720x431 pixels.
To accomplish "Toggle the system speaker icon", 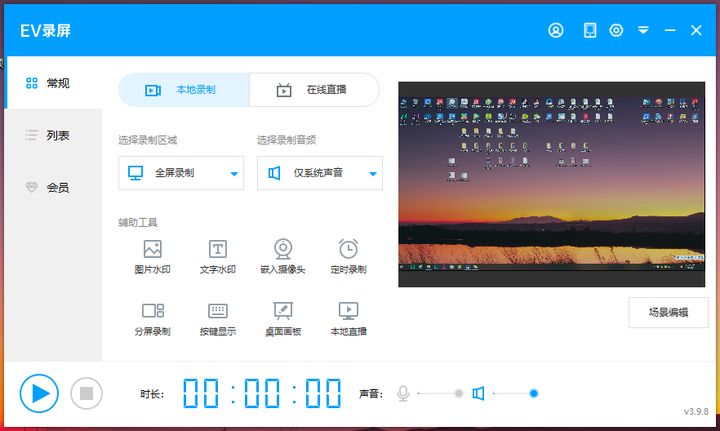I will coord(478,393).
